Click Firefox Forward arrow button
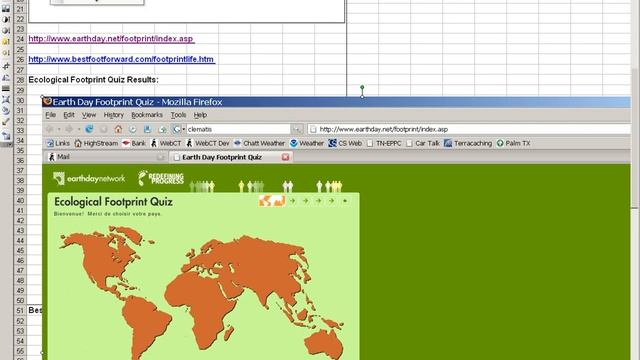The width and height of the screenshot is (640, 360). [x=69, y=129]
